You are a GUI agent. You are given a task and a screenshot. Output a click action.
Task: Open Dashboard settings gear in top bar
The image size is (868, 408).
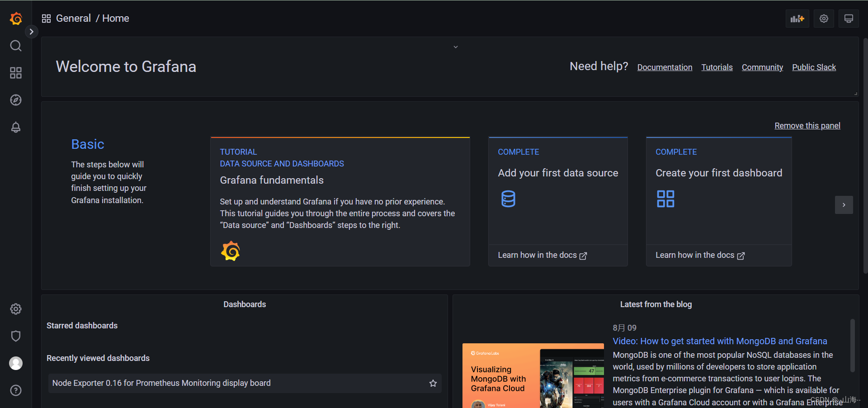pyautogui.click(x=824, y=19)
